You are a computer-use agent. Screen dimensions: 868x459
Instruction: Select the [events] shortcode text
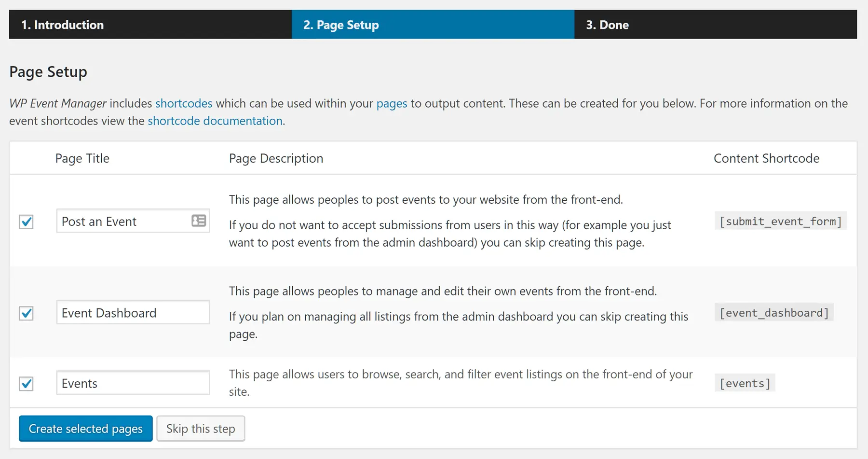pyautogui.click(x=745, y=383)
